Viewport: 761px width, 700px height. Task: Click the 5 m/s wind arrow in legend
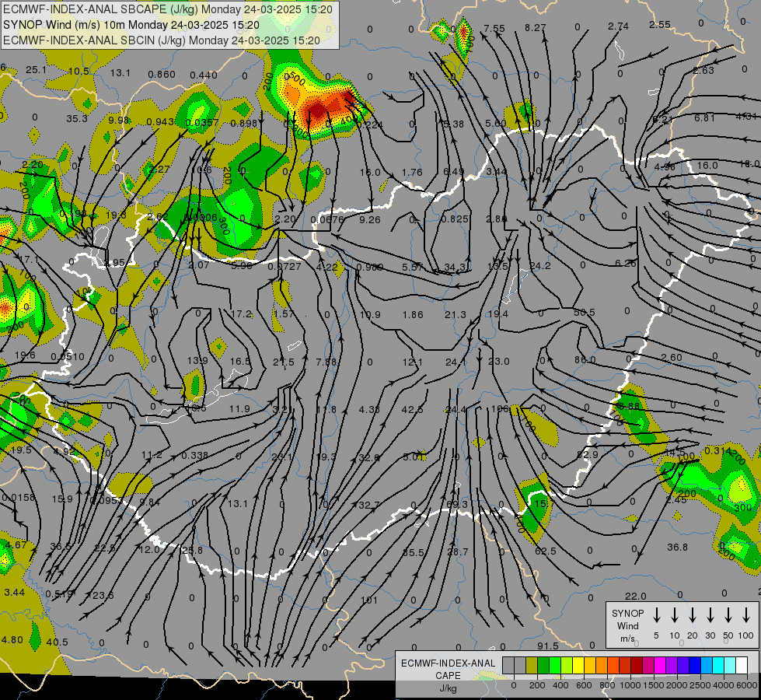coord(657,615)
